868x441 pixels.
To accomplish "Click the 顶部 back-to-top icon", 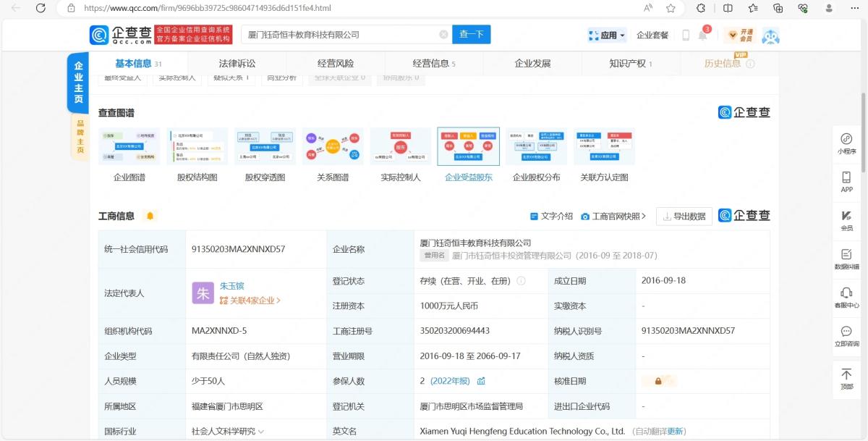I will coord(846,377).
